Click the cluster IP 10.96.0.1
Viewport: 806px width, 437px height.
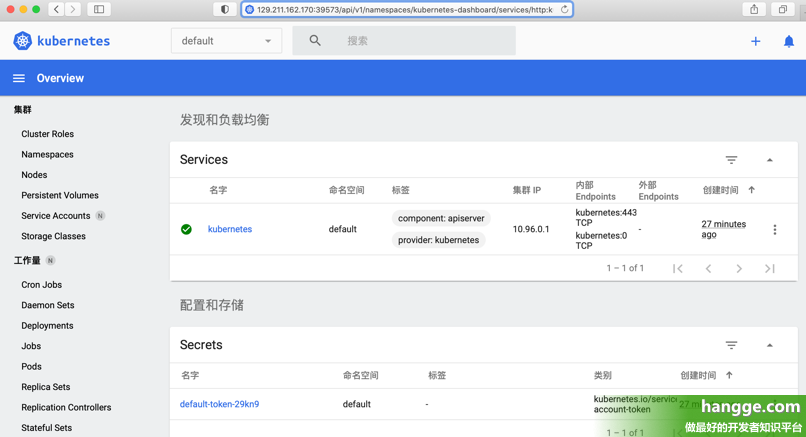[x=531, y=229]
